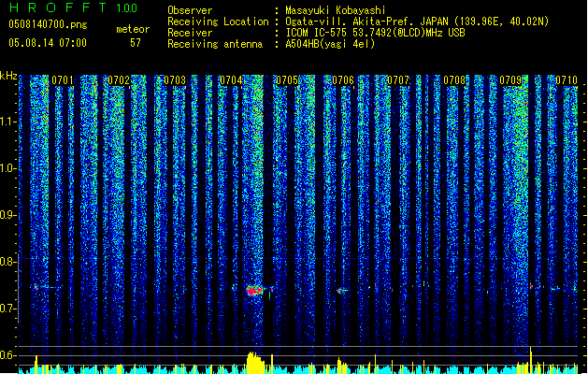Image resolution: width=588 pixels, height=374 pixels.
Task: Click the 0705 time marker
Action: (287, 80)
